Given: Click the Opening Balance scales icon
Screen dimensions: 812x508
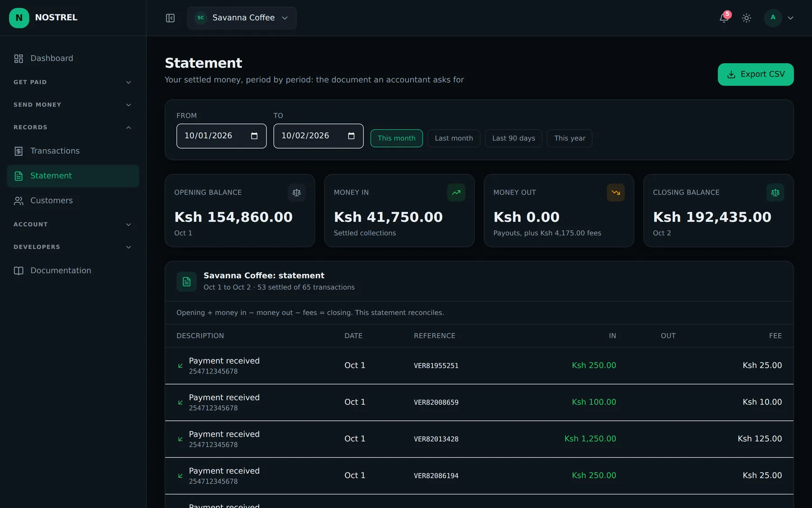Looking at the screenshot, I should point(296,192).
